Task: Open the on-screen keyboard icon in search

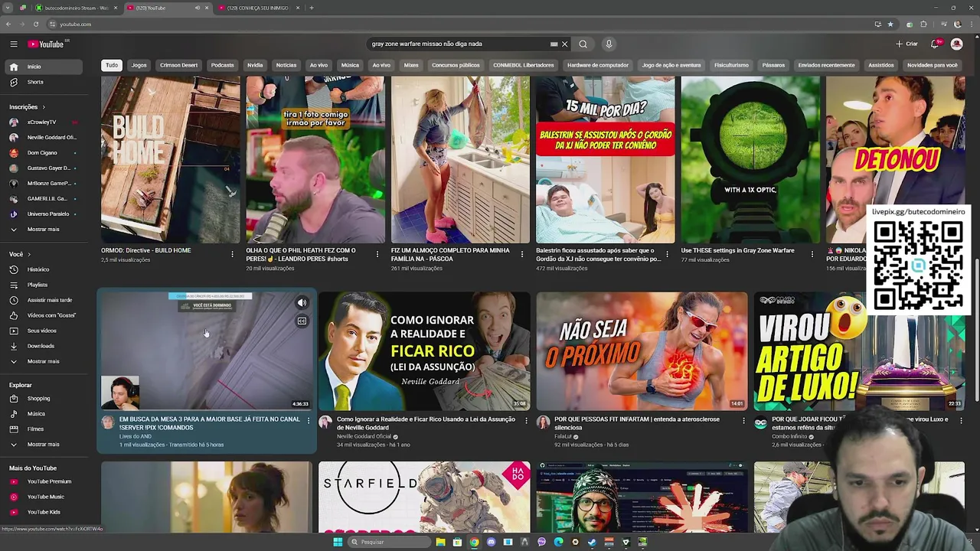Action: click(554, 44)
